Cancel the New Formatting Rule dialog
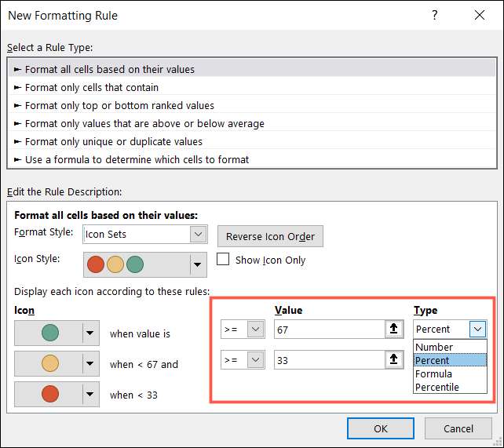 click(x=458, y=428)
